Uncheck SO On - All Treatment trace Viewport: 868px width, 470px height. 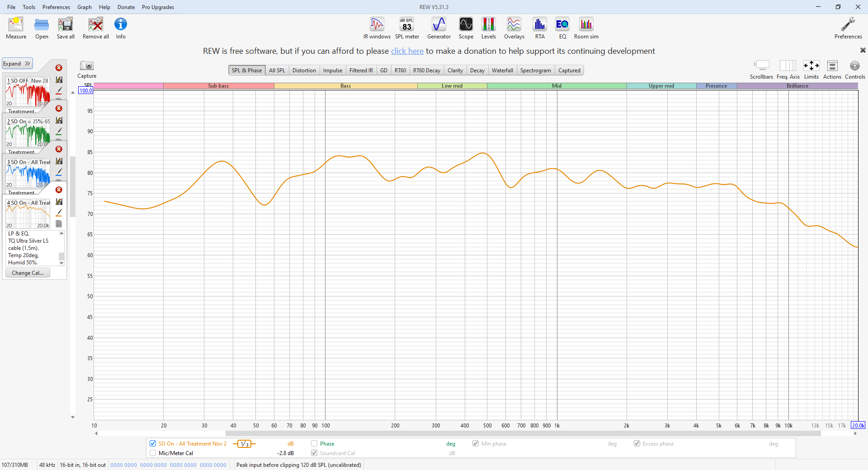tap(153, 443)
